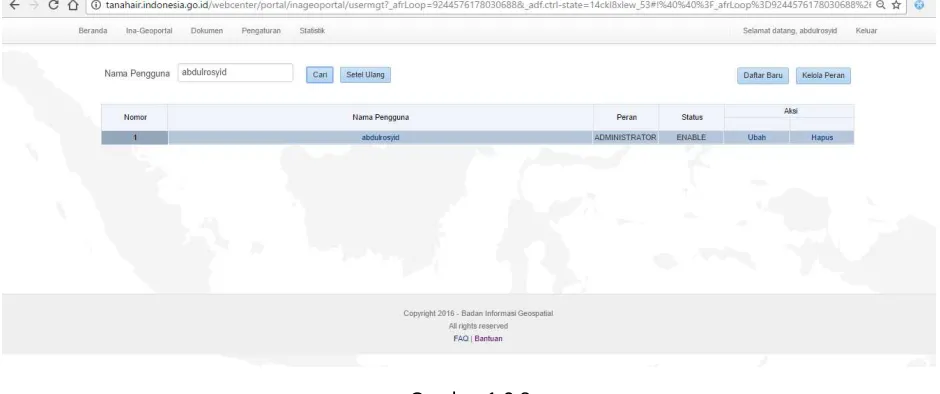Go back with the browser back arrow

click(14, 5)
